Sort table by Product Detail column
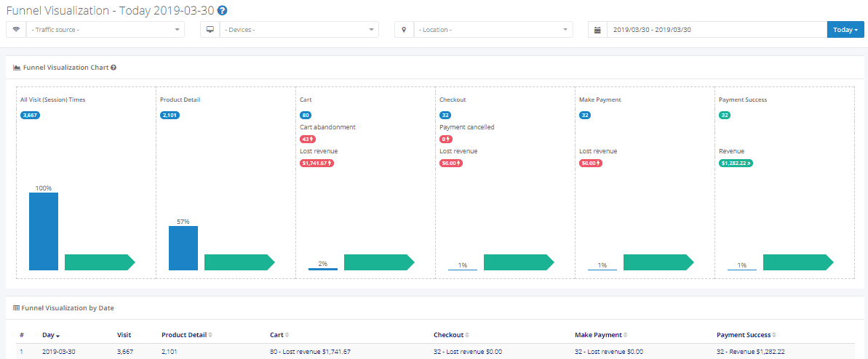 pos(186,335)
